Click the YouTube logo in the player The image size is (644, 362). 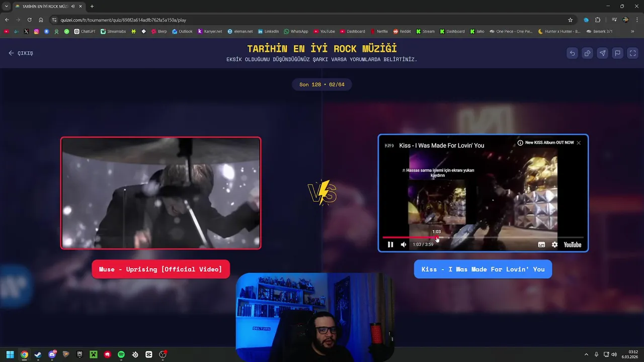tap(573, 245)
